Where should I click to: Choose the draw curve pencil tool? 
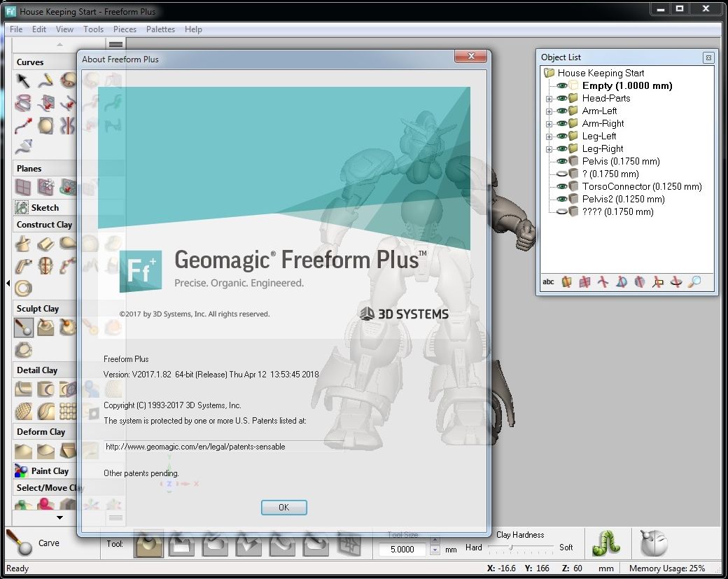pyautogui.click(x=45, y=81)
